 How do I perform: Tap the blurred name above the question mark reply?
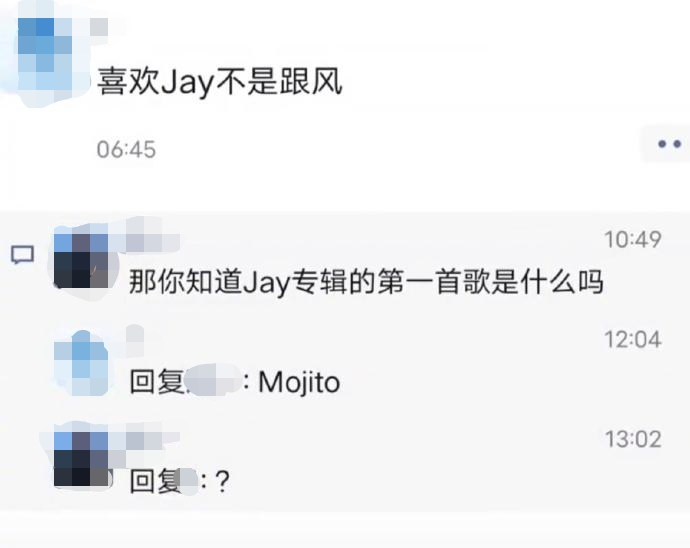click(152, 440)
